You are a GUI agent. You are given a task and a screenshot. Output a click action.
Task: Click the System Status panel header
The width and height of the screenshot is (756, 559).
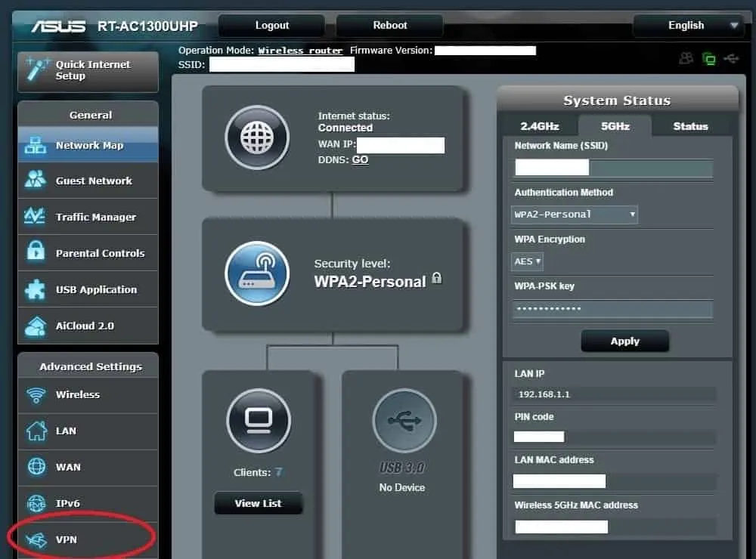pos(617,100)
